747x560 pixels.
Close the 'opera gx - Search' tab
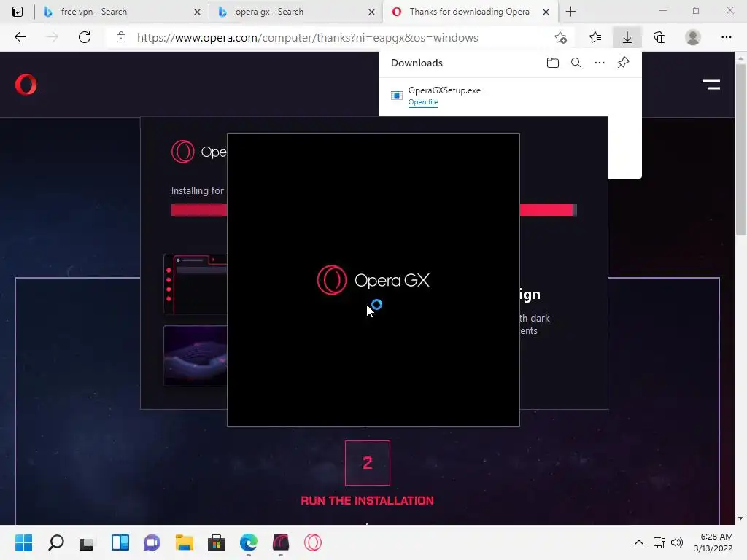pyautogui.click(x=371, y=12)
